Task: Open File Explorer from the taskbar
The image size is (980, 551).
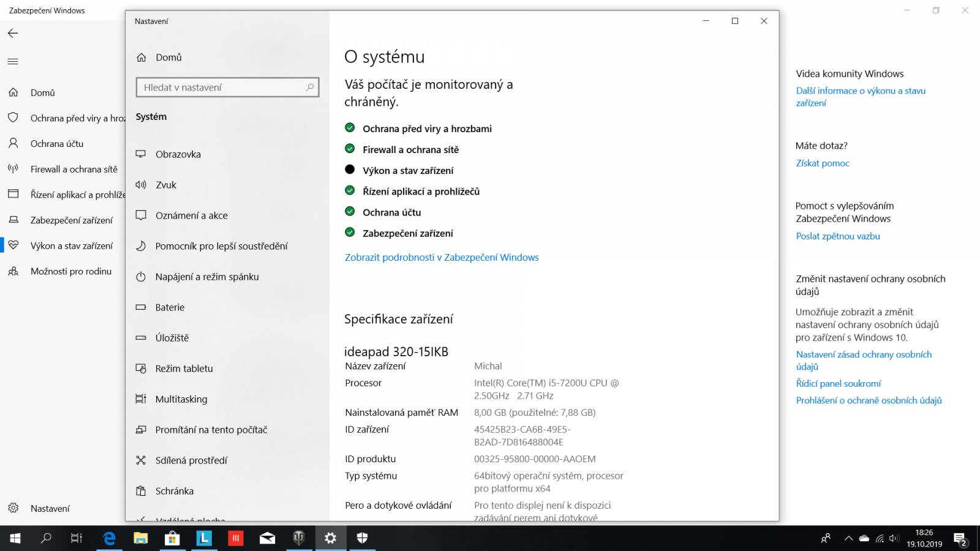Action: click(x=141, y=538)
